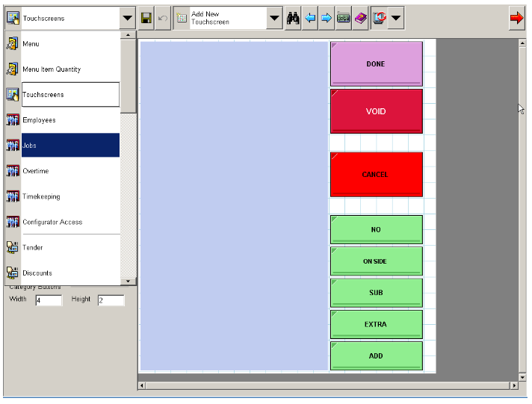Click the Timekeeping people icon
Image resolution: width=532 pixels, height=404 pixels.
[x=13, y=196]
